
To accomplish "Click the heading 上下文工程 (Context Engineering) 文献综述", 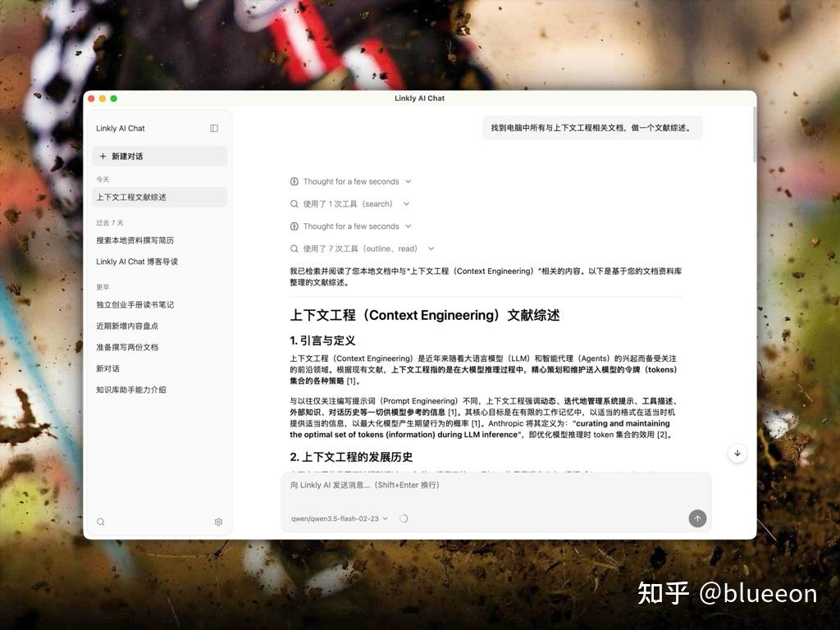I will [x=425, y=315].
